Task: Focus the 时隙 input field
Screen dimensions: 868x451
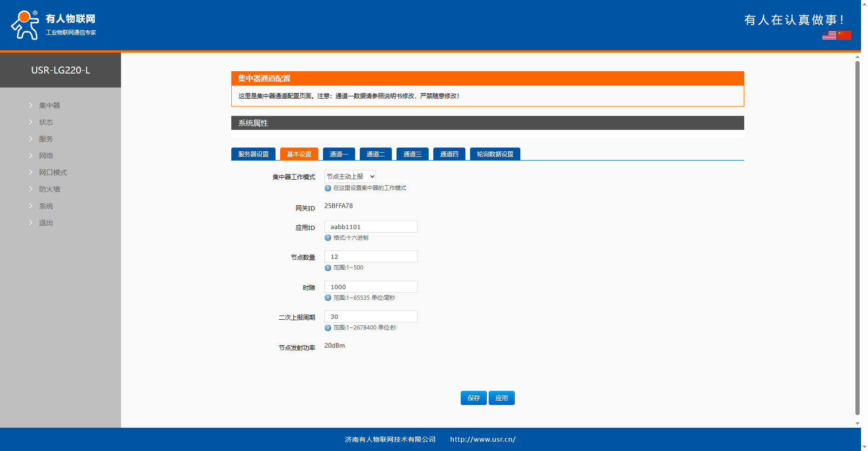Action: (x=371, y=287)
